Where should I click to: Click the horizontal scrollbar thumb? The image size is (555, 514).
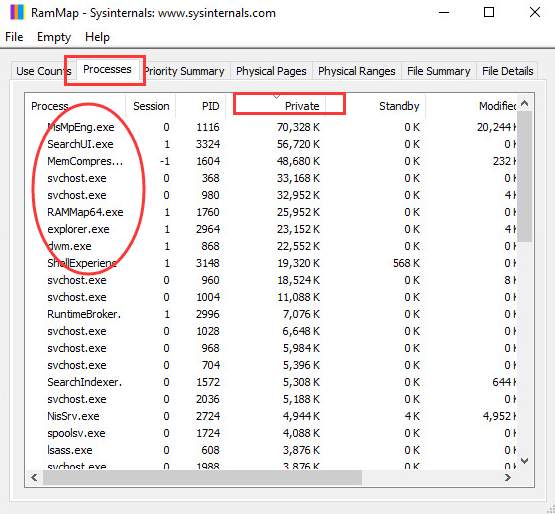tap(202, 478)
